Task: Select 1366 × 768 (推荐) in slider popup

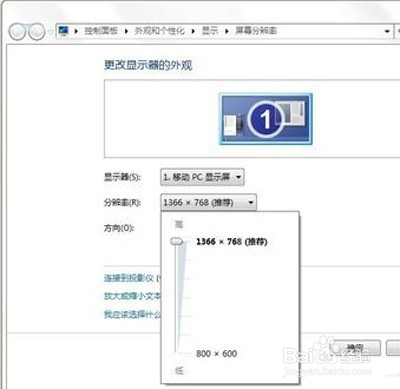Action: tap(232, 242)
